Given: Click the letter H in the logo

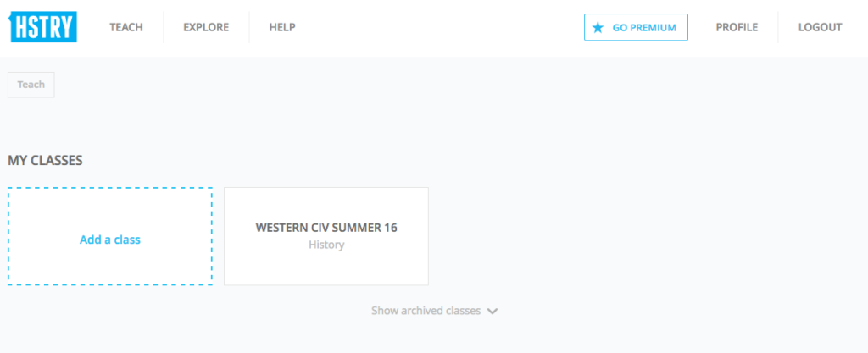Looking at the screenshot, I should (19, 27).
